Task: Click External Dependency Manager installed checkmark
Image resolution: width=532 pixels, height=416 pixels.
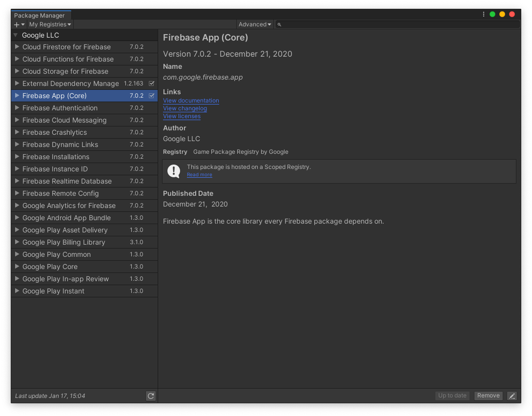Action: click(152, 83)
